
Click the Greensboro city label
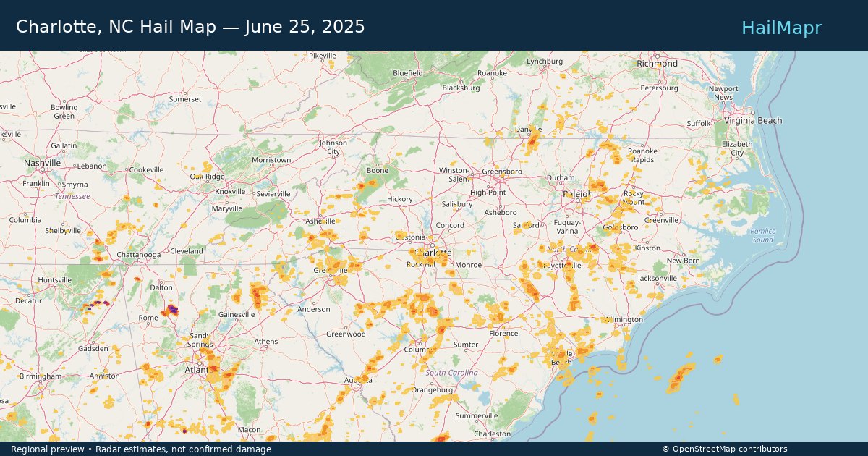[502, 172]
